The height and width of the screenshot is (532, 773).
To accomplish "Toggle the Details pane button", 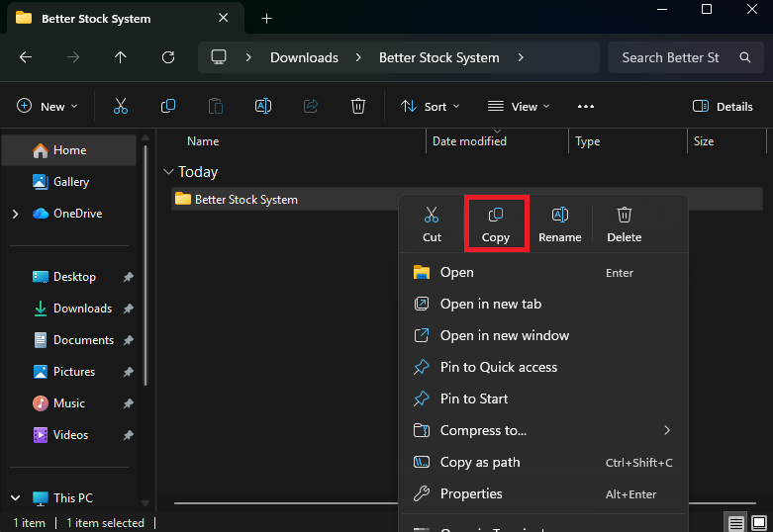I will pos(723,107).
